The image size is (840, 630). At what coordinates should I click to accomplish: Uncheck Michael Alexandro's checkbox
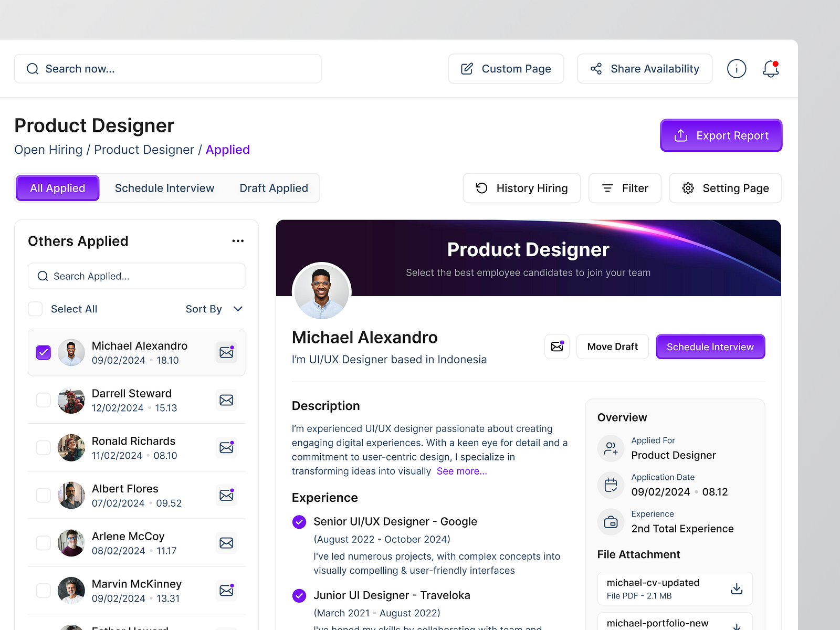44,352
